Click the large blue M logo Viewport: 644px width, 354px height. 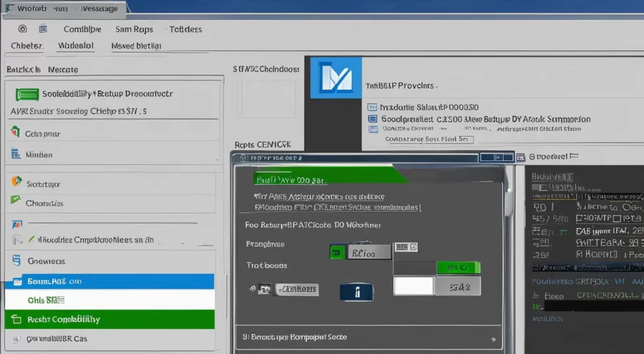[x=336, y=77]
